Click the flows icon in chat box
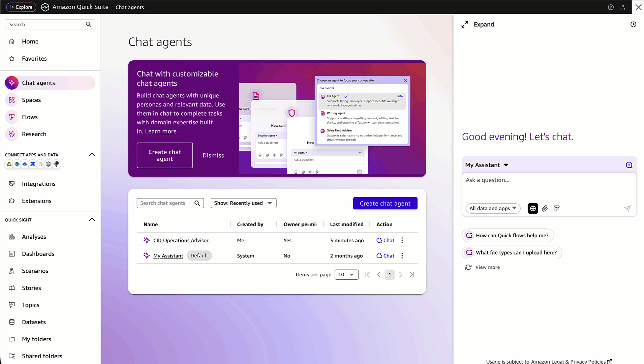The width and height of the screenshot is (644, 364). pos(557,208)
